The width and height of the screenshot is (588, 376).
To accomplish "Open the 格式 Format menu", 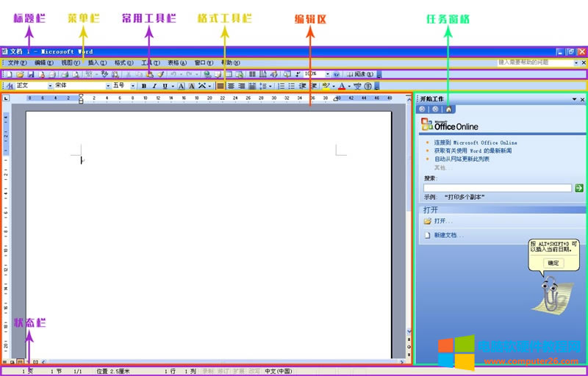I will click(x=123, y=63).
